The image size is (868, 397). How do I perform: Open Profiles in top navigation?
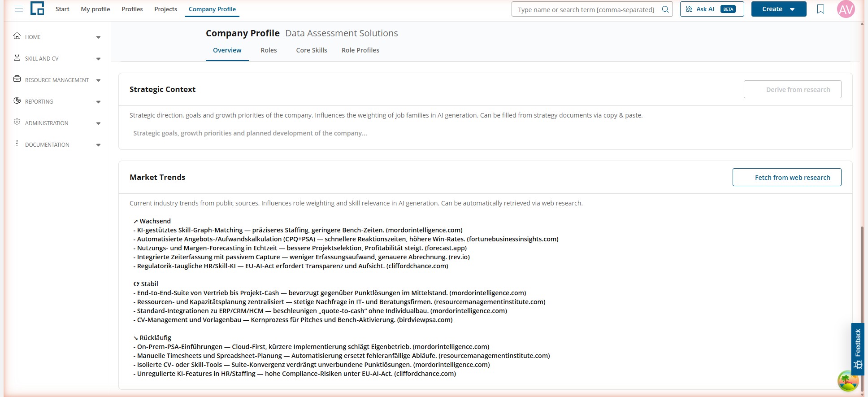(x=132, y=9)
